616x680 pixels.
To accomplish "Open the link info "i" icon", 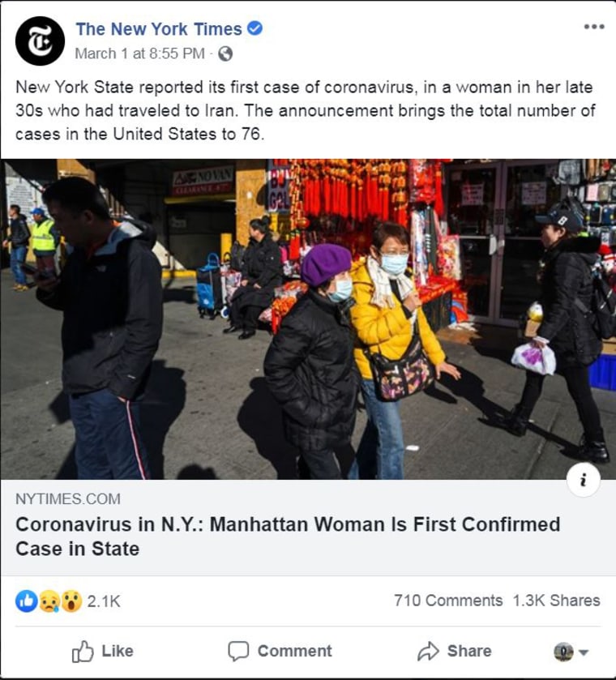I will pyautogui.click(x=584, y=480).
